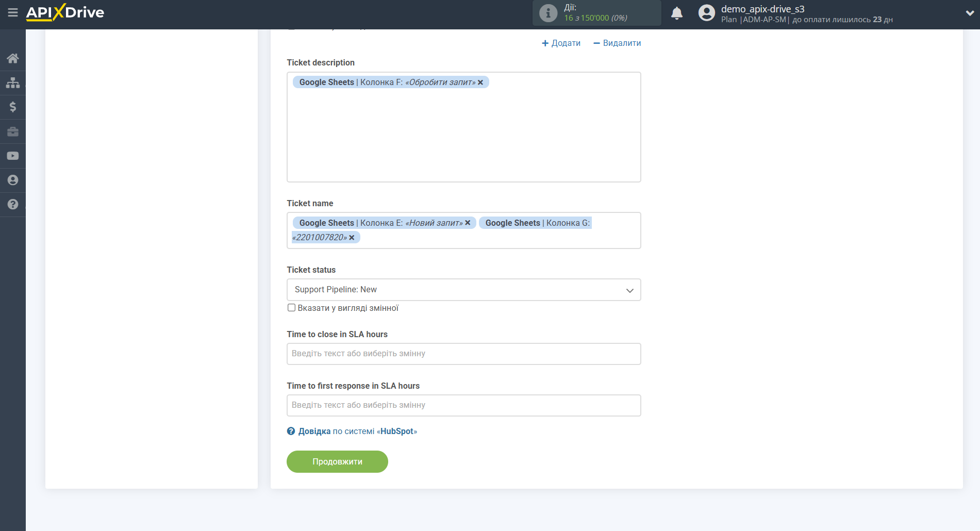Screen dimensions: 980x531
Task: Click Видалити to remove a field
Action: pos(617,43)
